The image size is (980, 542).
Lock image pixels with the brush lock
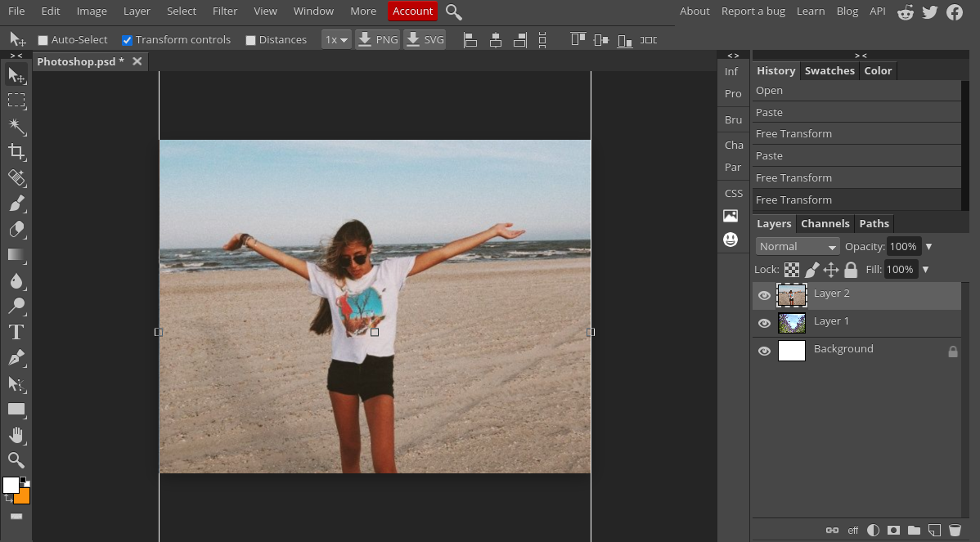pos(811,270)
